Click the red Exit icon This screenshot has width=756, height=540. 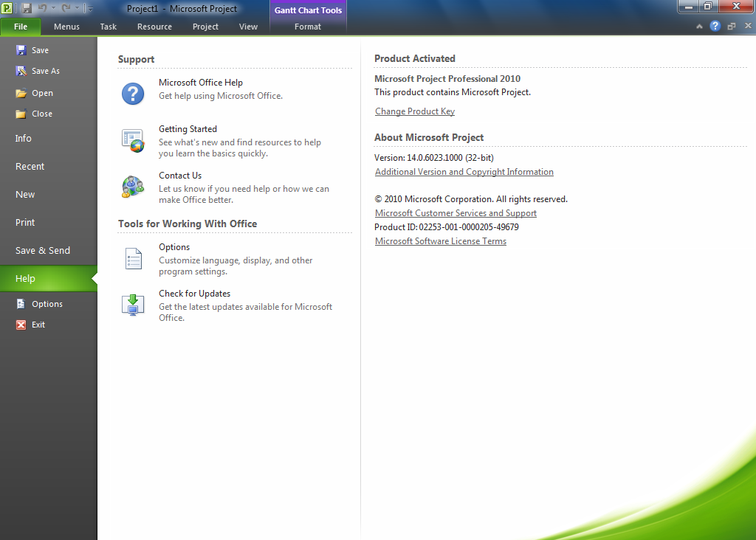coord(21,325)
